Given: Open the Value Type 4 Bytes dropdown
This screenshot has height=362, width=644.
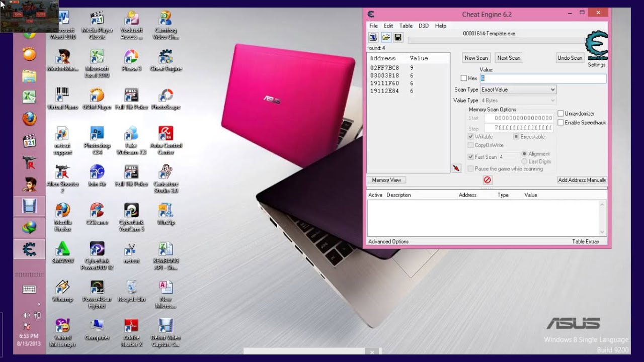Looking at the screenshot, I should pos(518,101).
